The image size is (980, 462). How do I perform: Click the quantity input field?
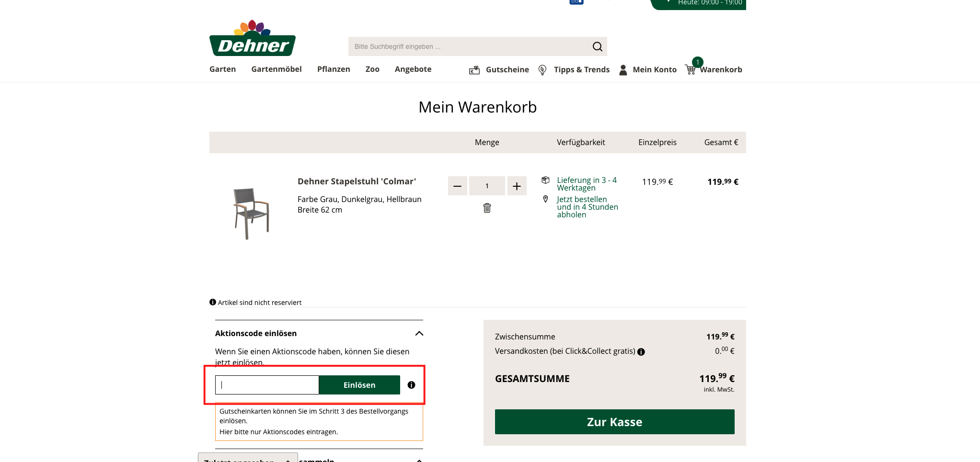tap(487, 186)
